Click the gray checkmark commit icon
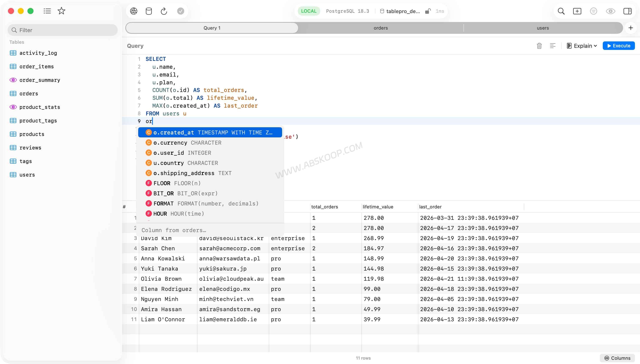The height and width of the screenshot is (364, 640). tap(181, 11)
